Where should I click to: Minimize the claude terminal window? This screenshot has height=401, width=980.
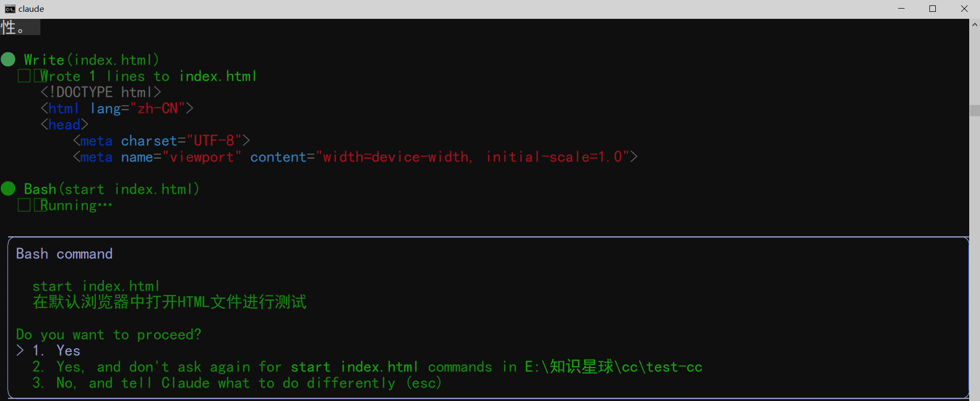901,9
